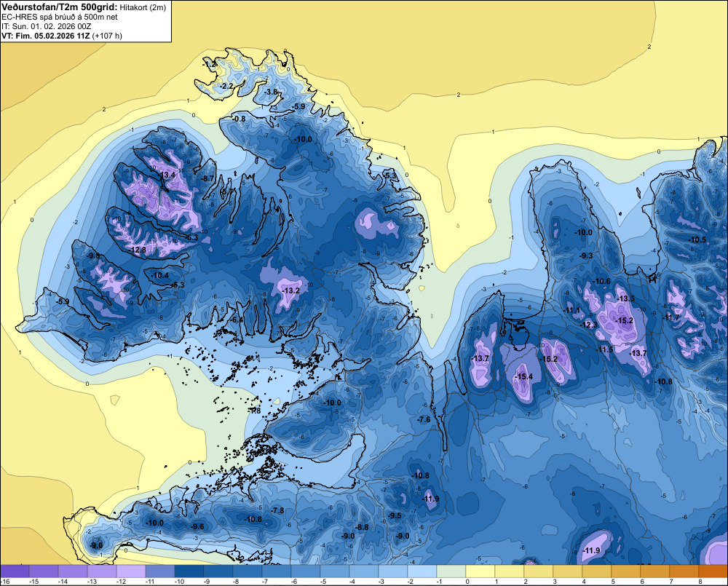This screenshot has width=728, height=586.
Task: Click the -10.4 temperature label
Action: [160, 275]
